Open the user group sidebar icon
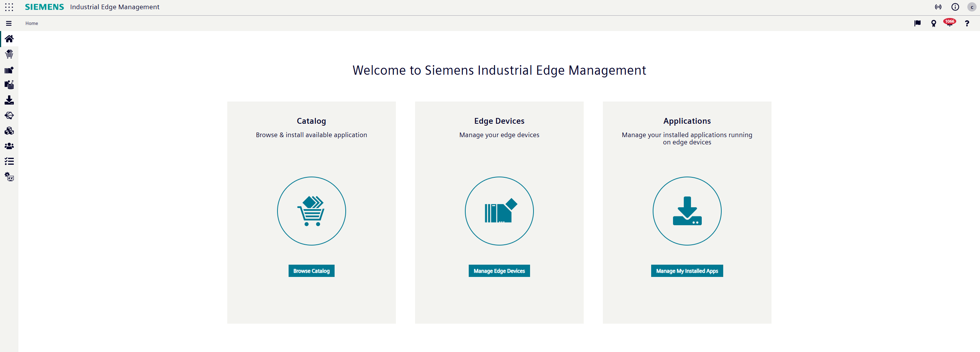The image size is (980, 352). pos(9,146)
